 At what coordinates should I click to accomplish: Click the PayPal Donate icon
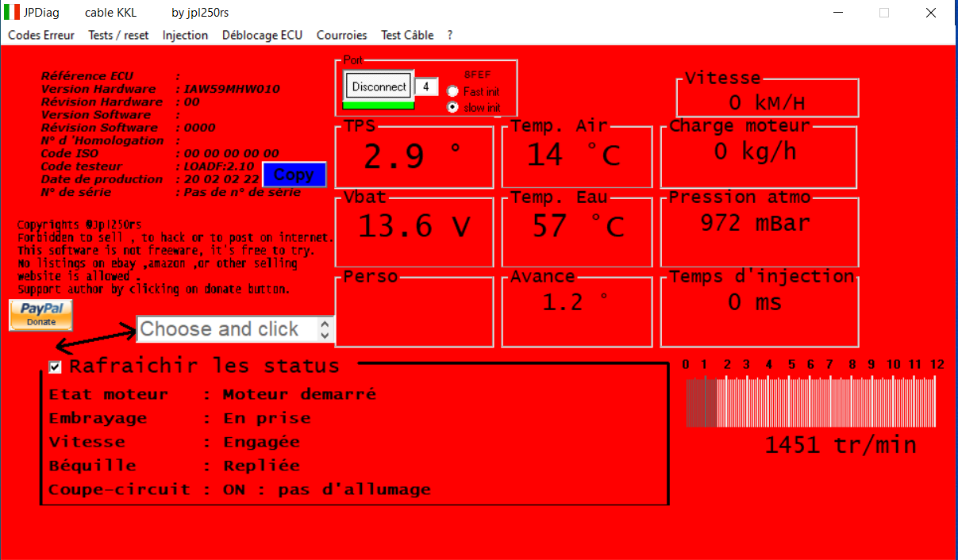pos(40,315)
